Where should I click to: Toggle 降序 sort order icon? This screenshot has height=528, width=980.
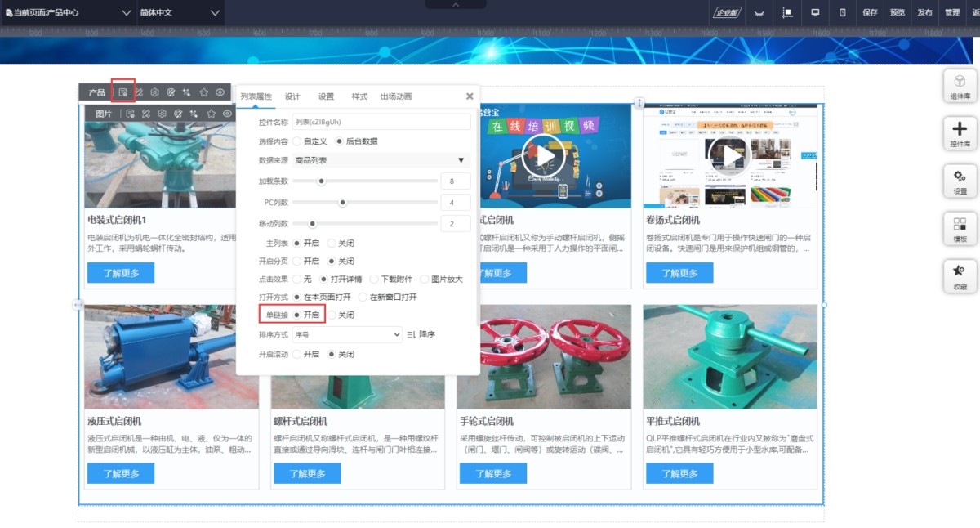[412, 334]
